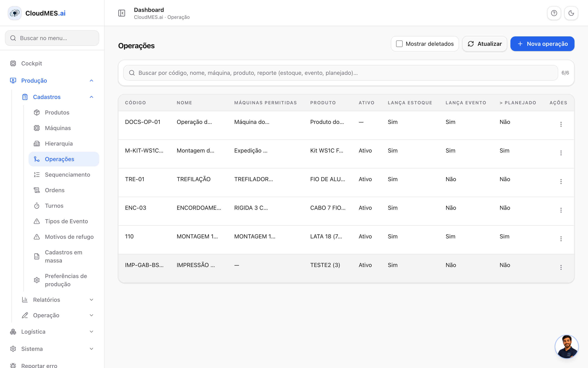
Task: Click the Motivos de refugo warning icon
Action: point(37,237)
